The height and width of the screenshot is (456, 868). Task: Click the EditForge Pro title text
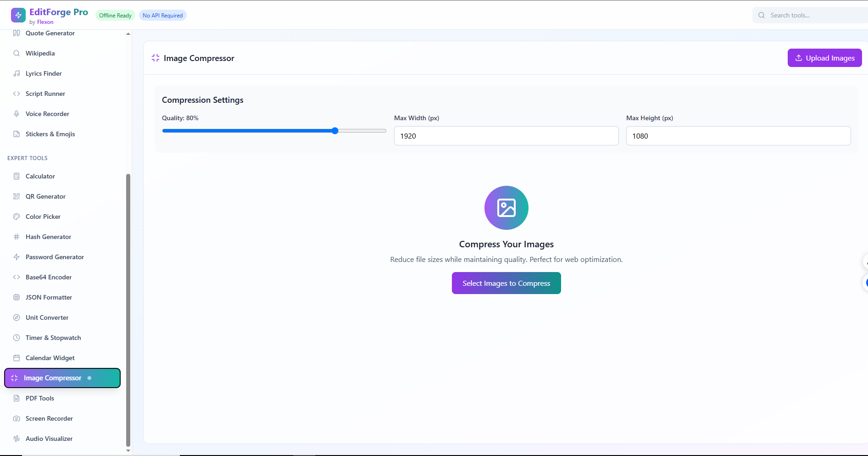click(59, 12)
